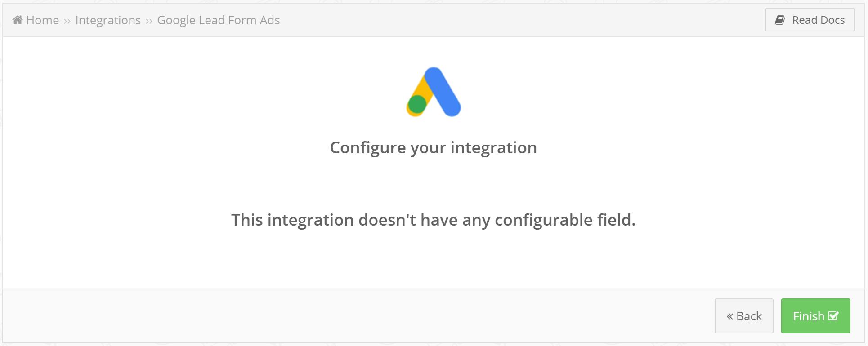The width and height of the screenshot is (868, 346).
Task: Click the chevron separator after Home
Action: (67, 21)
